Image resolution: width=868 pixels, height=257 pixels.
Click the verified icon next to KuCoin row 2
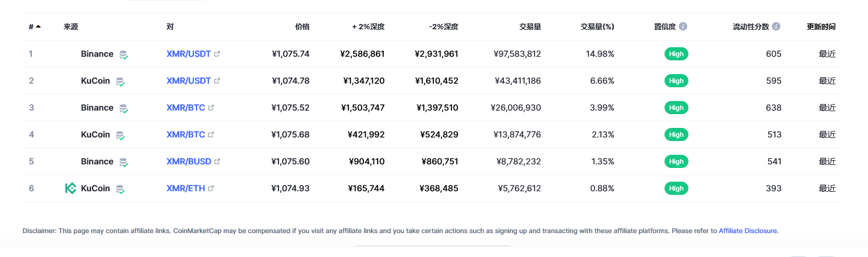click(x=120, y=81)
